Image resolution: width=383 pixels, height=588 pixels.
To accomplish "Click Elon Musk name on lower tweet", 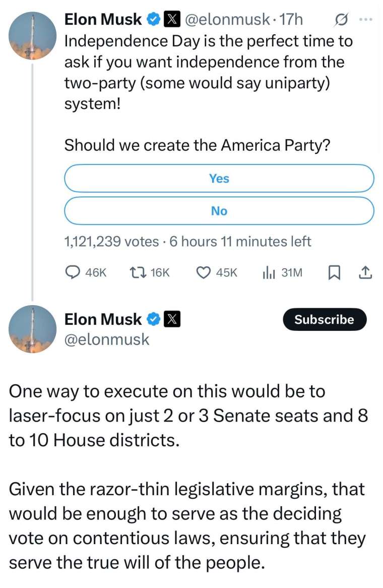I will (103, 320).
